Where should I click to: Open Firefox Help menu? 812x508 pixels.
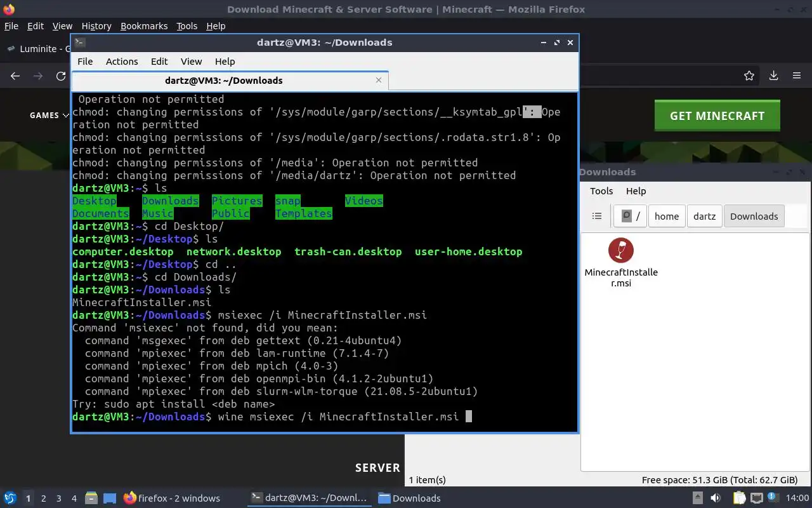pyautogui.click(x=216, y=25)
